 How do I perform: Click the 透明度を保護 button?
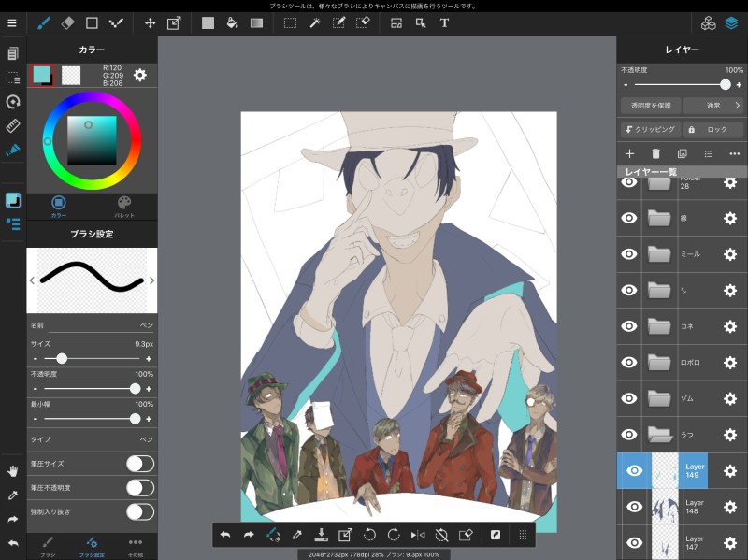coord(651,106)
